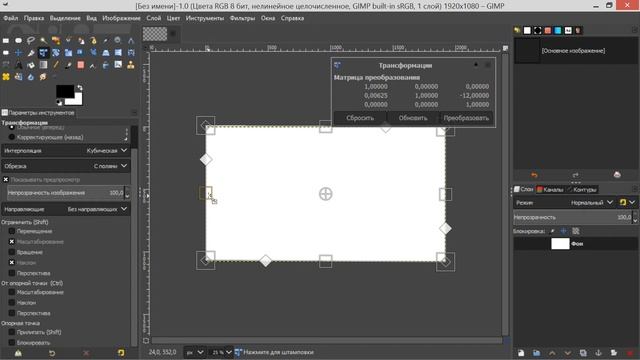Image resolution: width=640 pixels, height=360 pixels.
Task: Select the Scissors Select tool
Action: pos(68,40)
